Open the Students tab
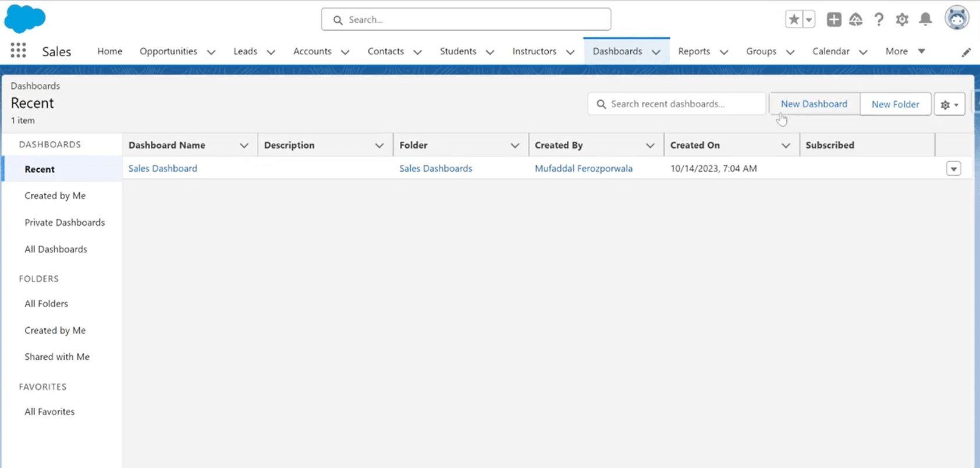980x468 pixels. pos(458,51)
